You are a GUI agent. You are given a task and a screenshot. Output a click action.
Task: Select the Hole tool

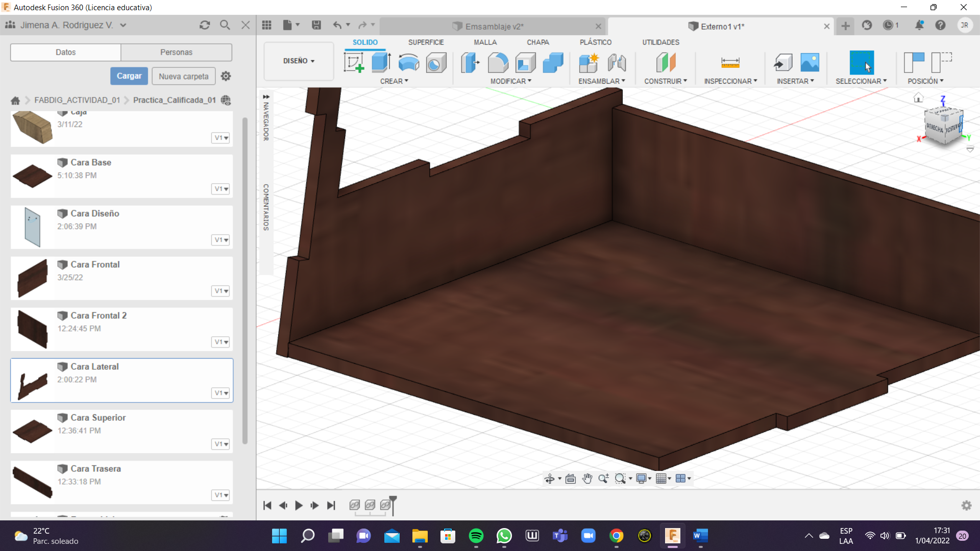(436, 63)
